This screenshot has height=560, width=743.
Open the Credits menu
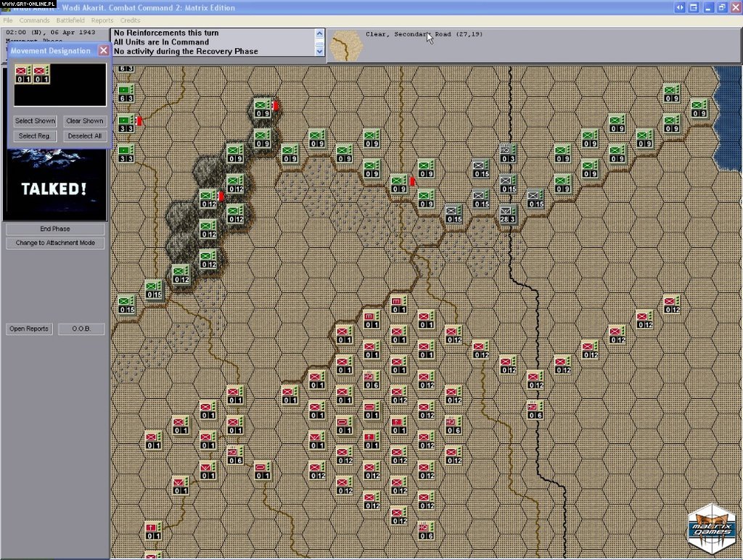pyautogui.click(x=130, y=20)
